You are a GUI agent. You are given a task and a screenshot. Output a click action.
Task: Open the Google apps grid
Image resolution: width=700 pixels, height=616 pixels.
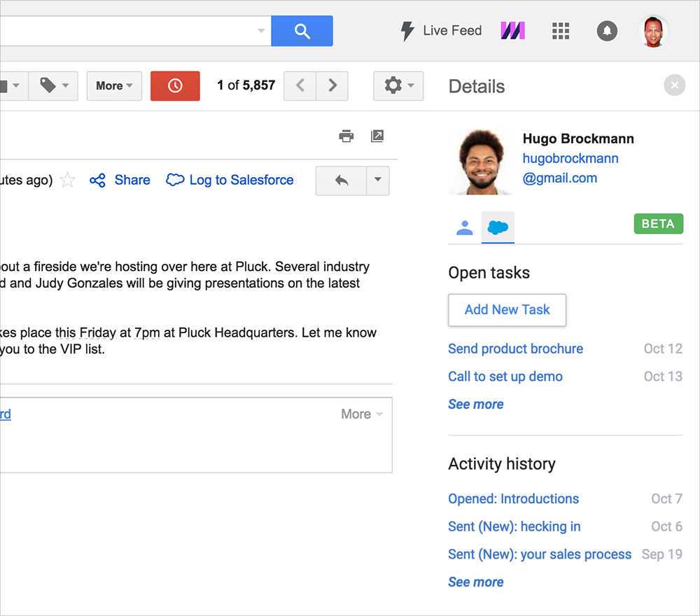(561, 31)
